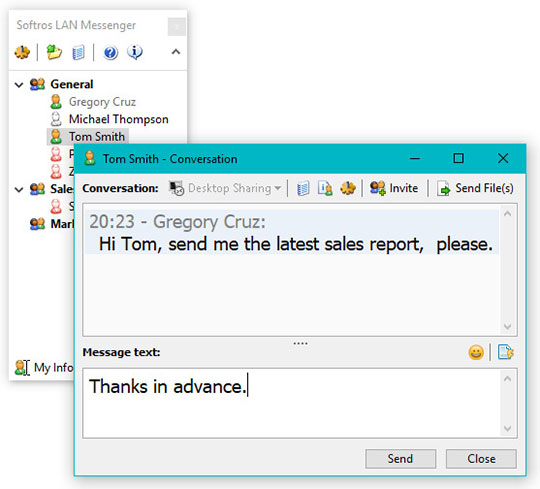This screenshot has width=540, height=489.
Task: Open settings gear in conversation toolbar
Action: point(348,188)
